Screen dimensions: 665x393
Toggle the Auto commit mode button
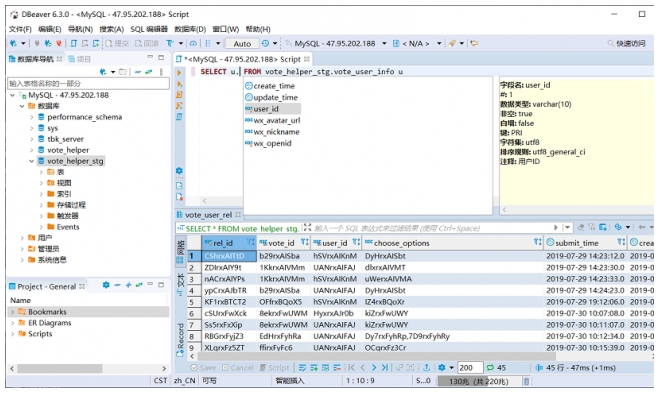242,43
